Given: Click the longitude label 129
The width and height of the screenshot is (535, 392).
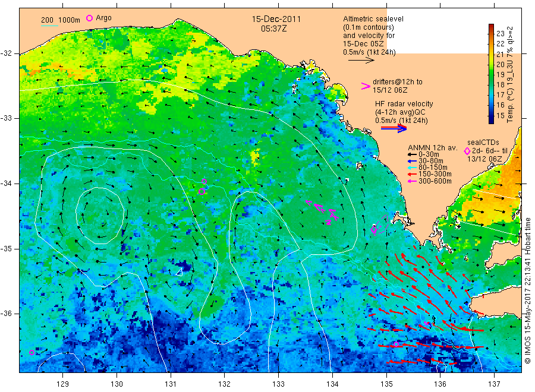Looking at the screenshot, I should pyautogui.click(x=63, y=384).
